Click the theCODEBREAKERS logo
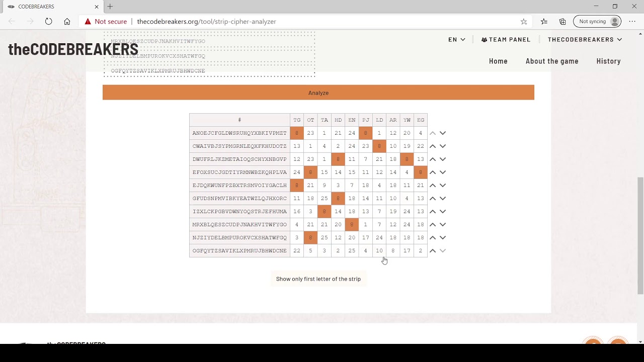Screen dimensions: 644x362 click(x=73, y=49)
